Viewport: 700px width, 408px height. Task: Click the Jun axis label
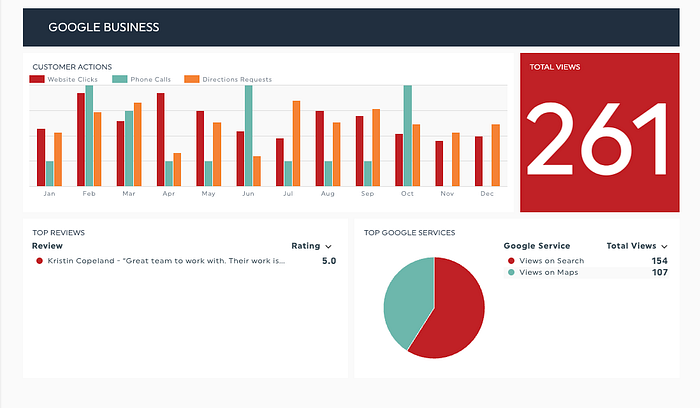pos(248,193)
